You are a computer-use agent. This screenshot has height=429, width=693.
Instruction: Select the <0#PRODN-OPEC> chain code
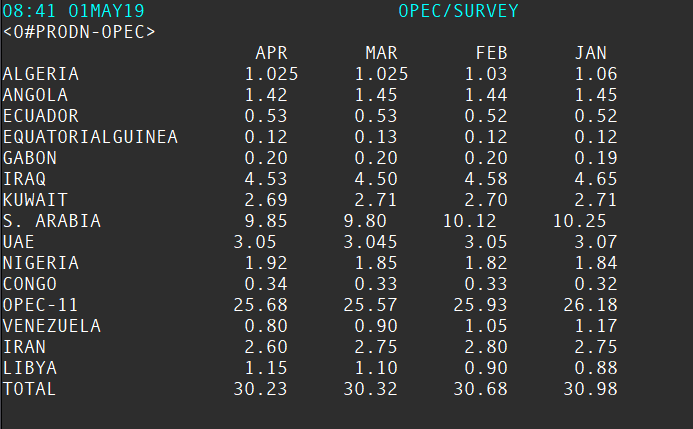tap(79, 32)
